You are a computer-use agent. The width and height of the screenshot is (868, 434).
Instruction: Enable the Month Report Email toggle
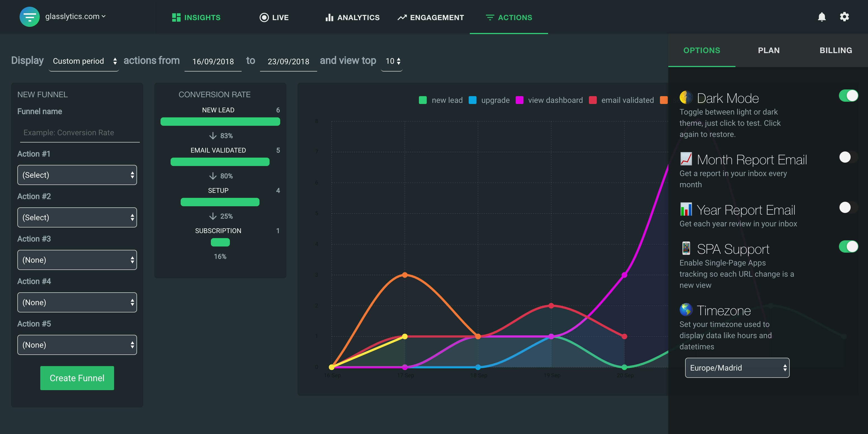point(848,157)
